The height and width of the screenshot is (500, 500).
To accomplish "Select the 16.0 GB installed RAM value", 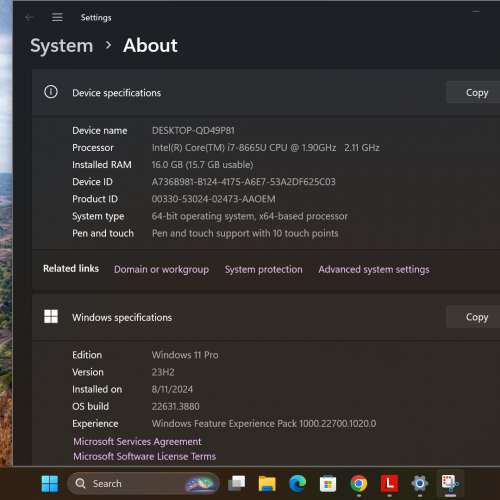I will (202, 165).
